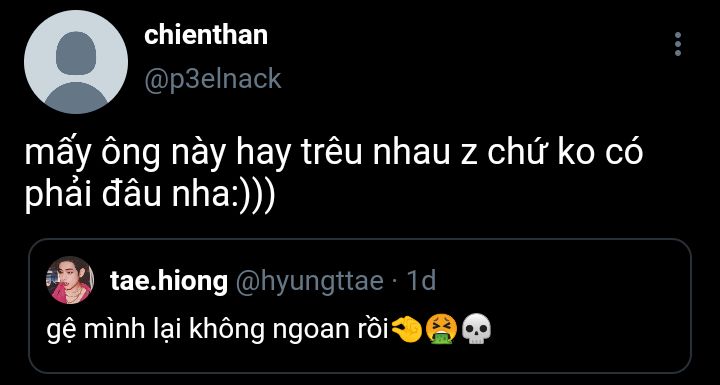Click the @p3elnack handle
Image resolution: width=720 pixels, height=385 pixels.
click(x=213, y=79)
